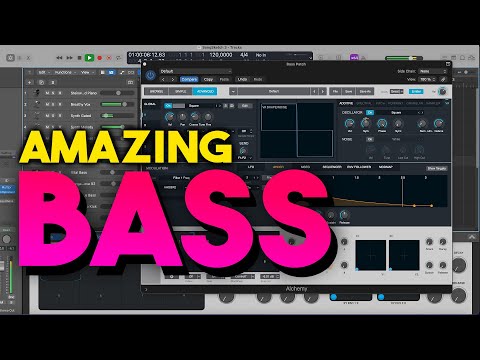Open the plugin View zoom percentage dropdown
This screenshot has width=480, height=360.
pos(428,79)
